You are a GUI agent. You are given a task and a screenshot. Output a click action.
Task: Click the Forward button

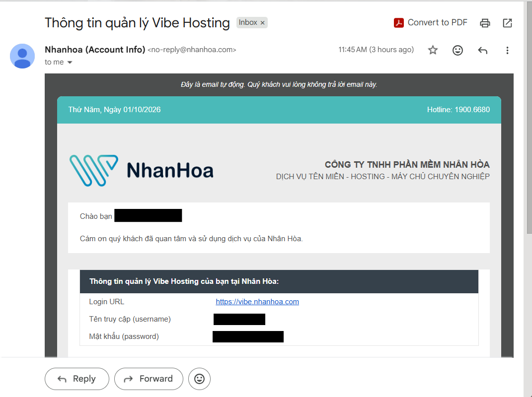tap(149, 379)
